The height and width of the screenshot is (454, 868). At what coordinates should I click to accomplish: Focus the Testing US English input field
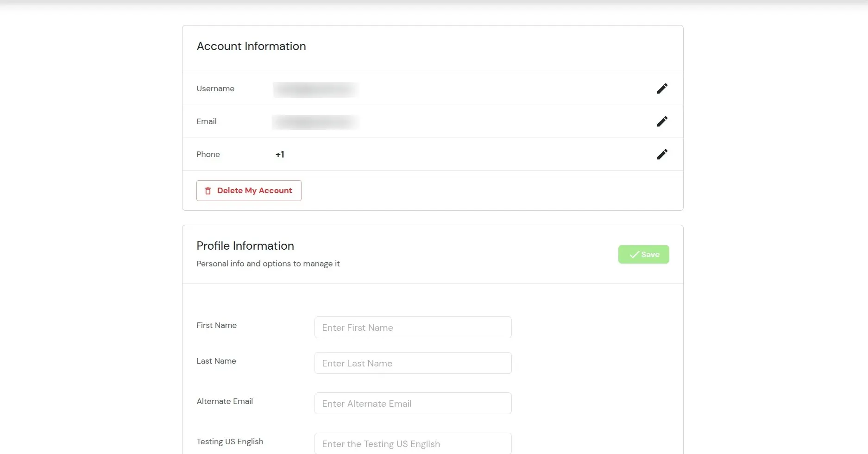pos(413,443)
